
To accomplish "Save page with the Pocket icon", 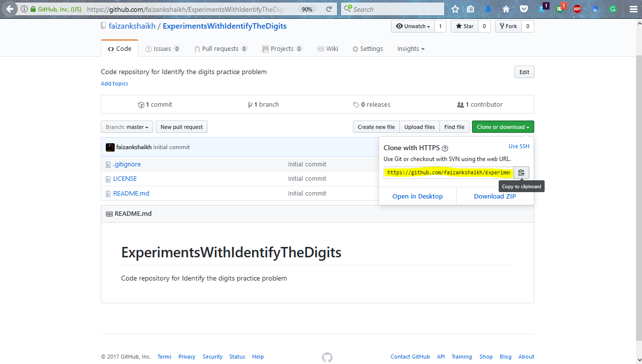I will (x=523, y=9).
